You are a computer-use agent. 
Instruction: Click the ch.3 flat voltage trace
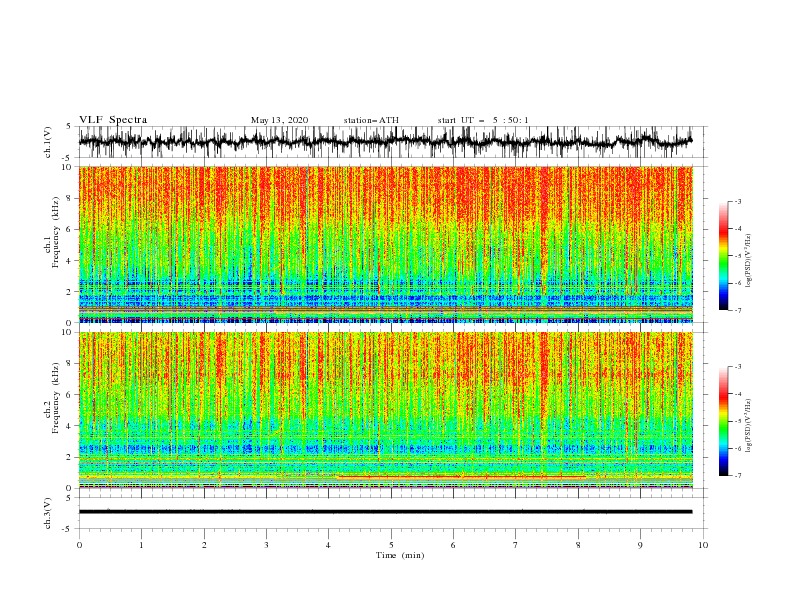(385, 512)
